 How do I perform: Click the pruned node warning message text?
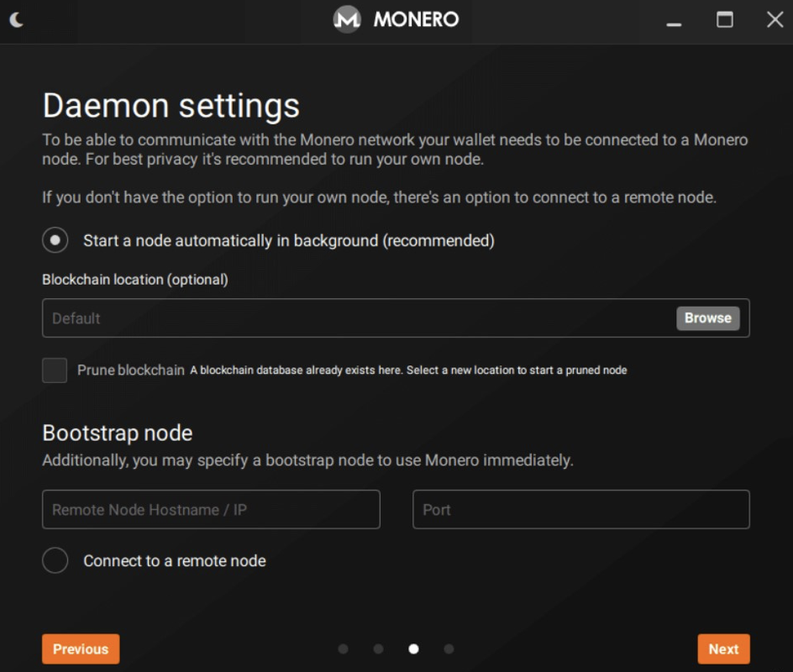(x=407, y=370)
